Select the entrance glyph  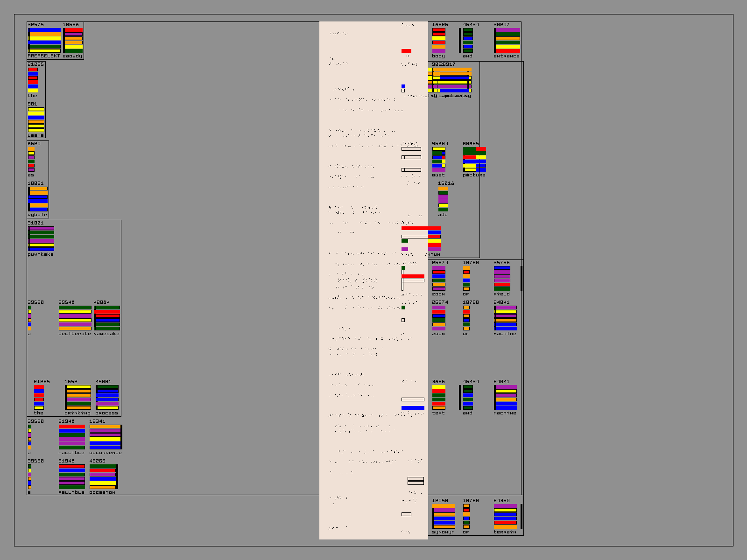coord(507,41)
